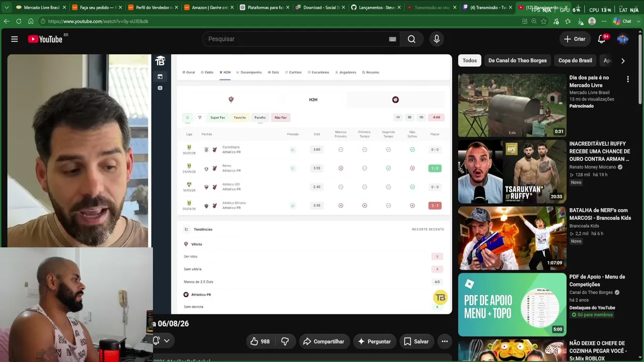Toggle the Favorito filter
This screenshot has width=644, height=362.
pos(240,118)
